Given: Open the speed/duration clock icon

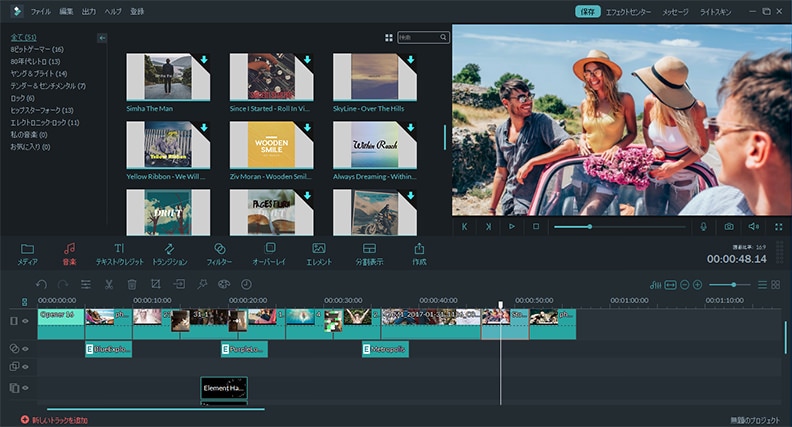Looking at the screenshot, I should 246,284.
